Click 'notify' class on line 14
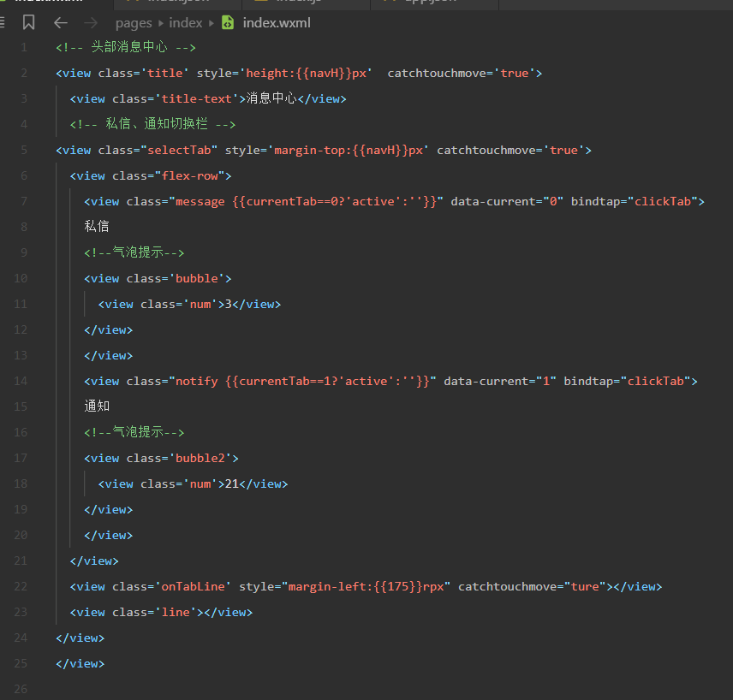Screen dimensions: 733x700 point(197,382)
